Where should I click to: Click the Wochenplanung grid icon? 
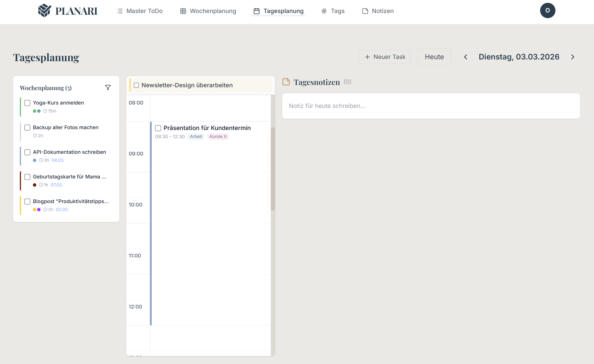183,11
